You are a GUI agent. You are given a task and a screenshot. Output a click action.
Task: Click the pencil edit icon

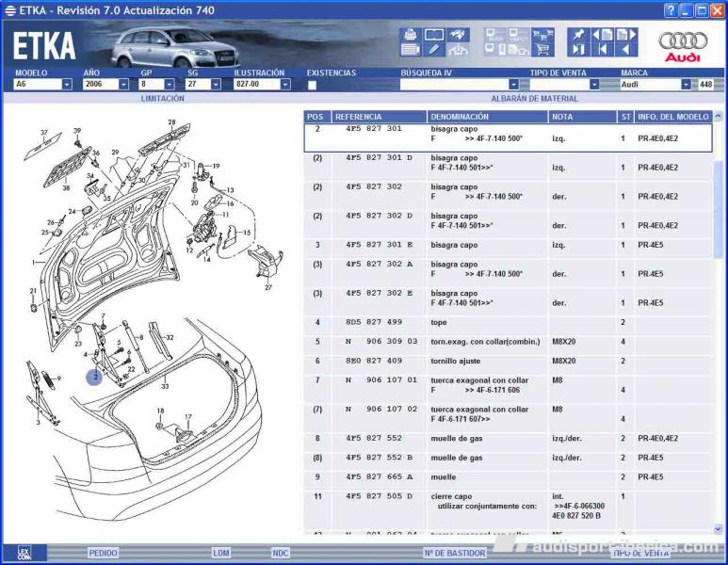click(434, 50)
